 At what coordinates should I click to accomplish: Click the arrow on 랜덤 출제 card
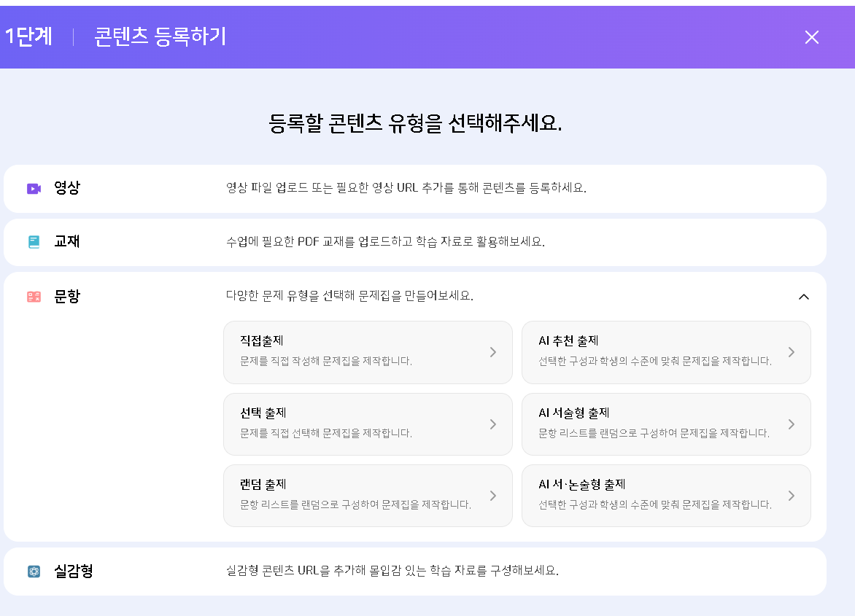pyautogui.click(x=493, y=496)
